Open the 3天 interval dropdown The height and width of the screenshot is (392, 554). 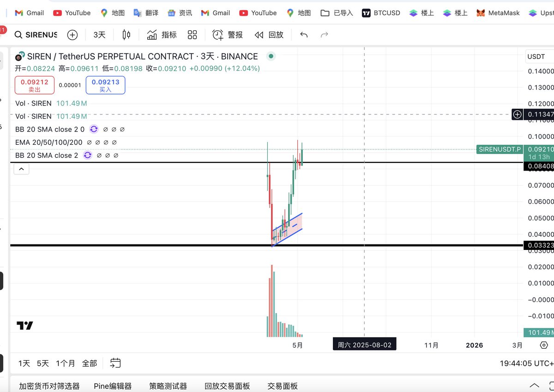pyautogui.click(x=99, y=35)
